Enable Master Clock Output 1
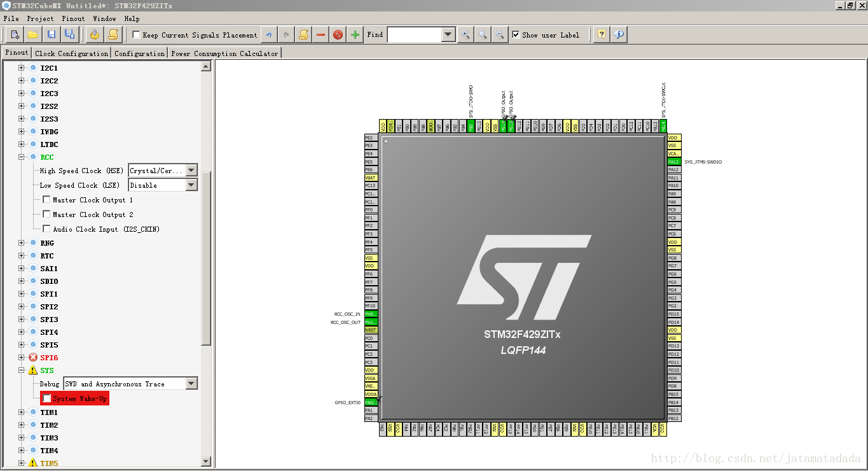This screenshot has height=471, width=868. coord(46,200)
